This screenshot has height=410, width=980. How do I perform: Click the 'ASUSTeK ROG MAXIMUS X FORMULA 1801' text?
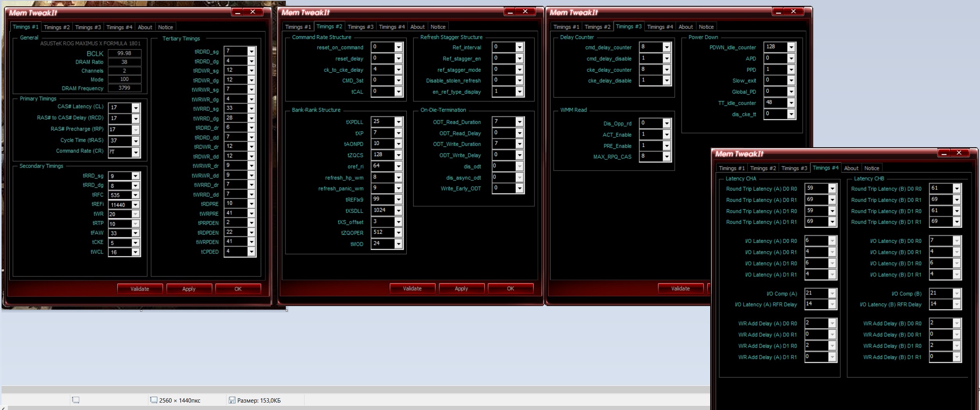tap(90, 43)
